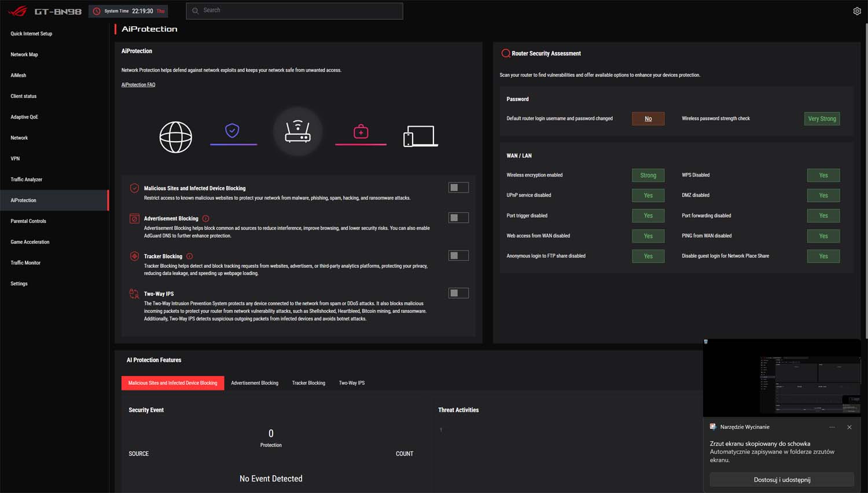The height and width of the screenshot is (493, 868).
Task: Click Very Strong wireless password status
Action: pos(822,119)
